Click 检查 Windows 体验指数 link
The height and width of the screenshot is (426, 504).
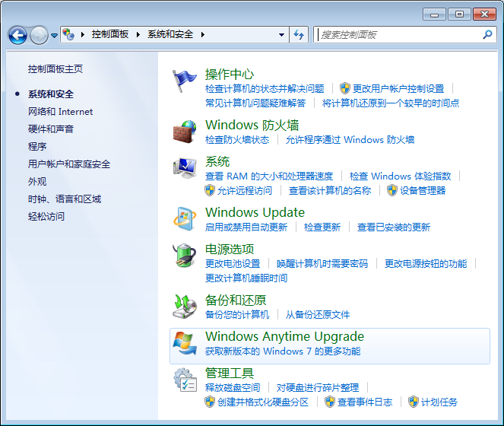(x=400, y=176)
